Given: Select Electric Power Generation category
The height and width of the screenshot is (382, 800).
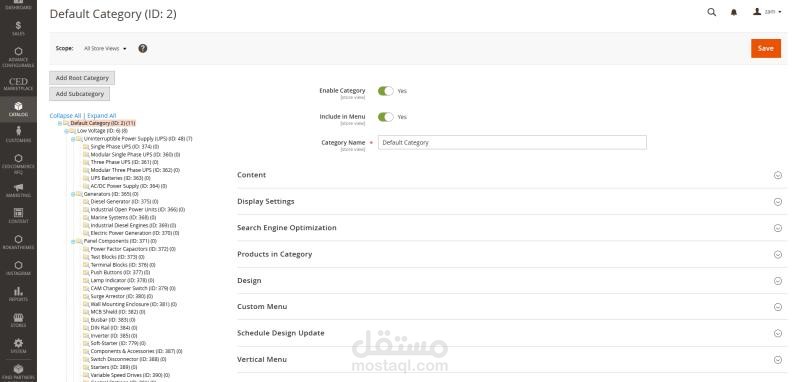Looking at the screenshot, I should (x=135, y=233).
